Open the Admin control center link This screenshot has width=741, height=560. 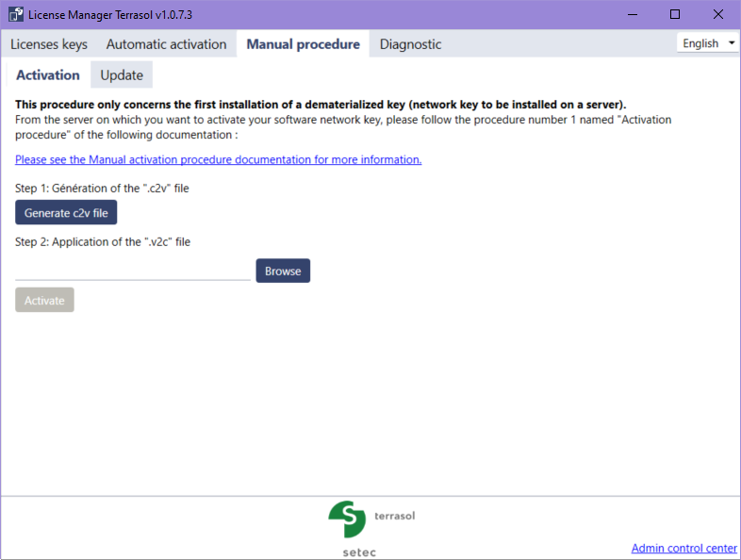coord(683,548)
